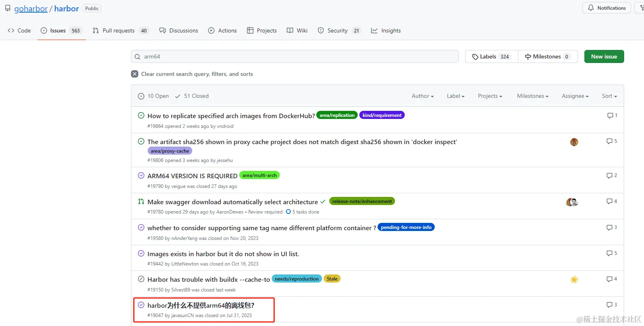
Task: Switch to the Code tab
Action: click(x=19, y=30)
